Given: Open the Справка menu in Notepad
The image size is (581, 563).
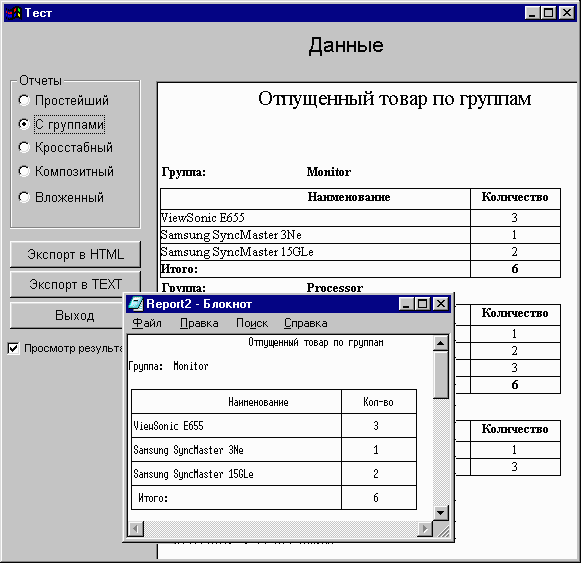Looking at the screenshot, I should point(306,323).
